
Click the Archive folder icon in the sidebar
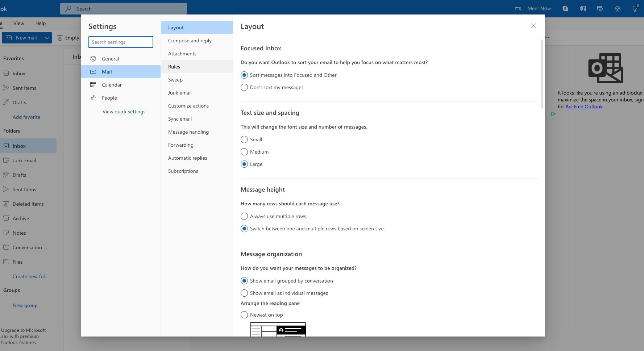point(6,218)
